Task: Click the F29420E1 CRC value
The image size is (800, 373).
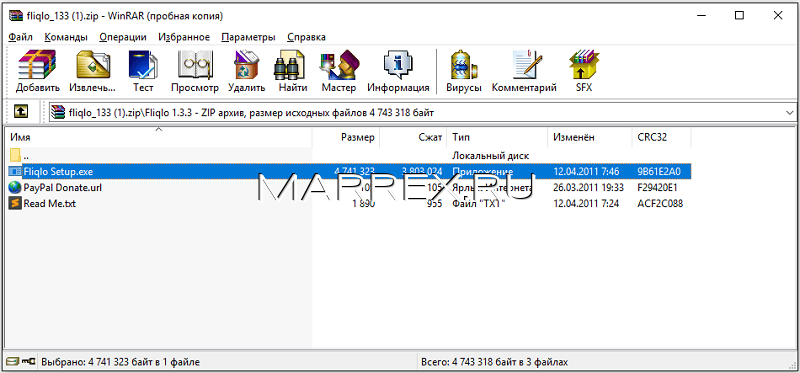Action: pos(658,187)
